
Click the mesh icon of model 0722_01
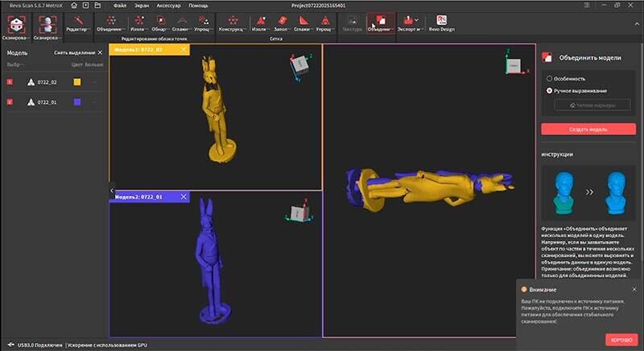[31, 101]
